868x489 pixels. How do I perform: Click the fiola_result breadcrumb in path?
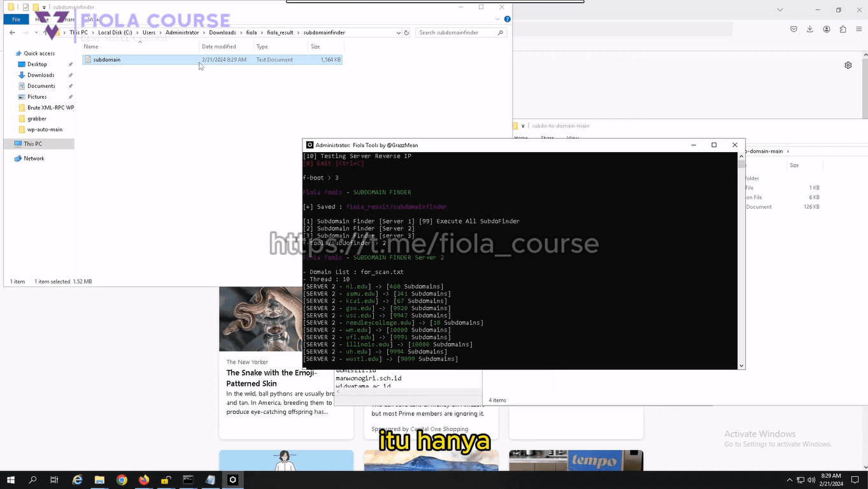coord(280,32)
